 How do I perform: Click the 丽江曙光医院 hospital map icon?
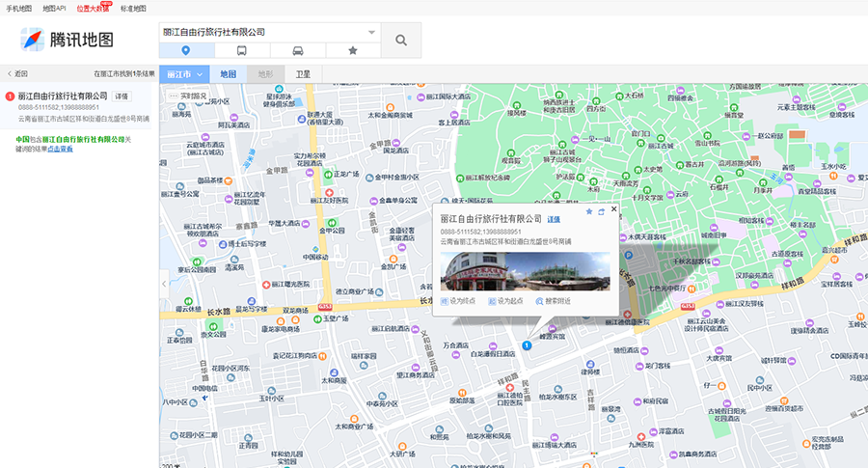pyautogui.click(x=266, y=284)
